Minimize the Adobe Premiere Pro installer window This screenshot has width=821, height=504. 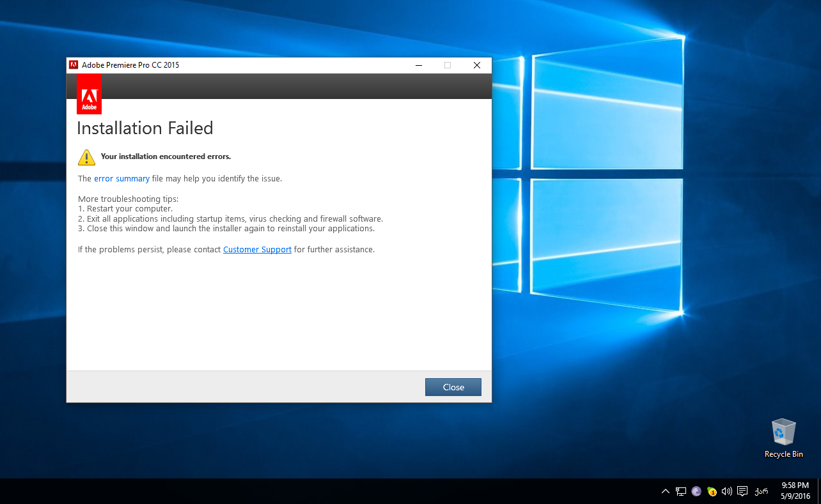pos(418,65)
